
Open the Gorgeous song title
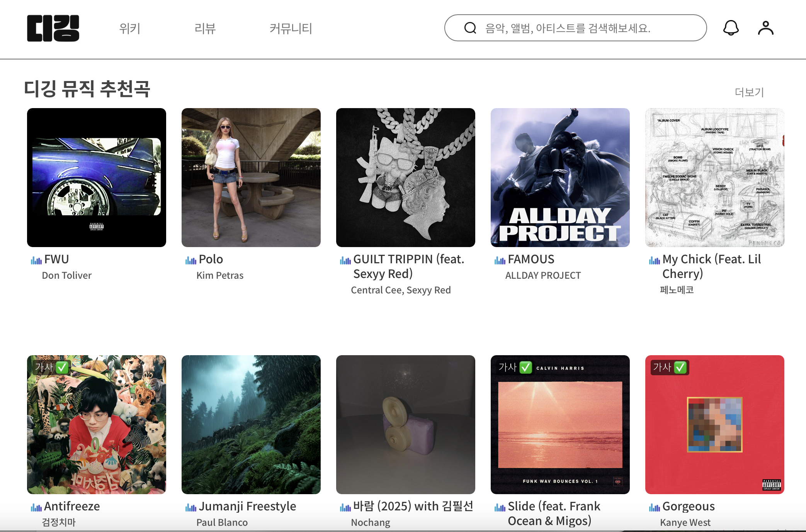pyautogui.click(x=689, y=506)
